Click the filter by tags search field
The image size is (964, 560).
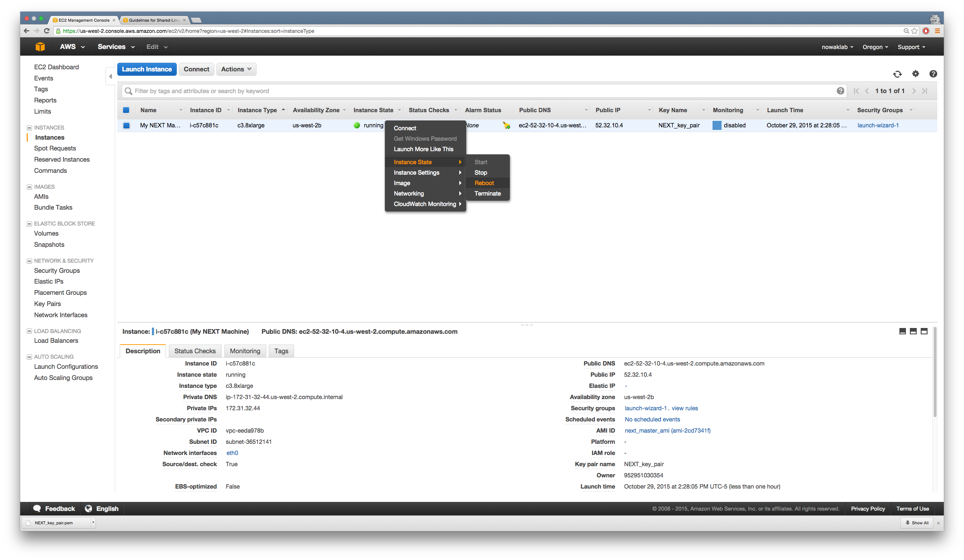[459, 91]
